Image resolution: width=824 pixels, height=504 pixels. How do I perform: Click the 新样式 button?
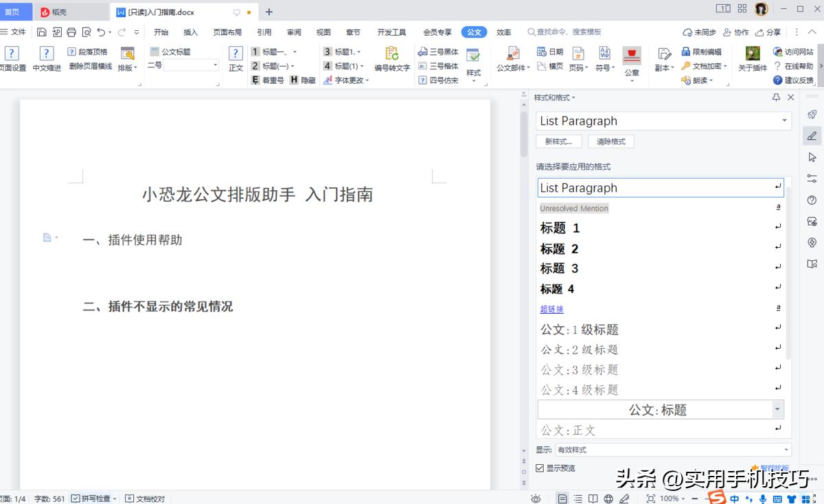click(558, 141)
